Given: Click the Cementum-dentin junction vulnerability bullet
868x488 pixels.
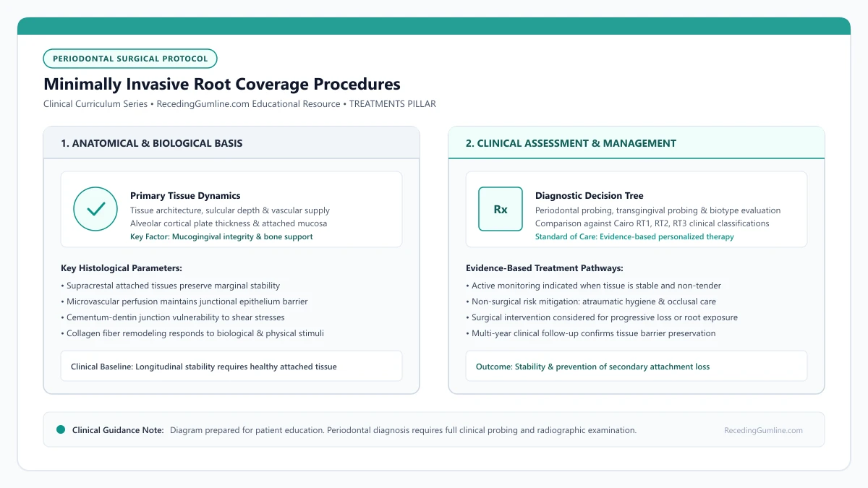Looking at the screenshot, I should (x=172, y=317).
